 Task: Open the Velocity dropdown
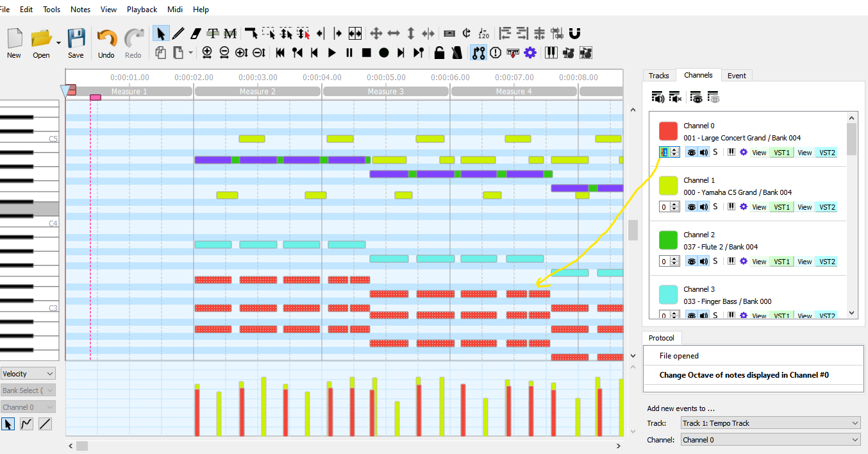coord(28,373)
